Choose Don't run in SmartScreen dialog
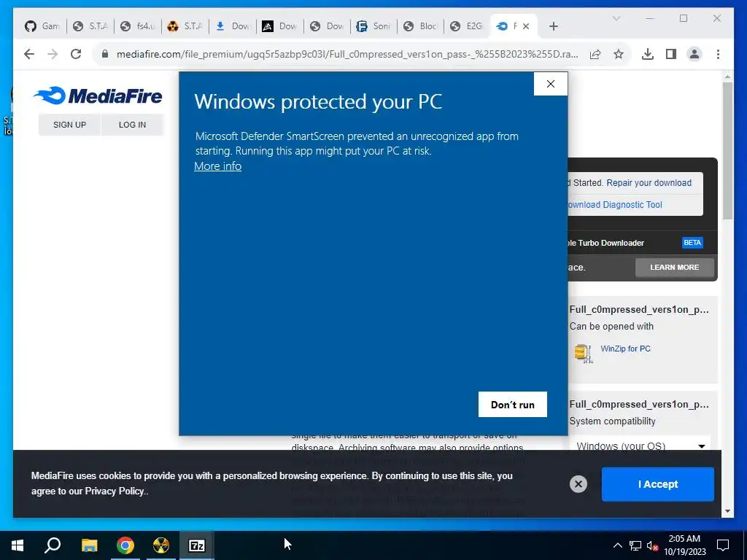Image resolution: width=747 pixels, height=560 pixels. (x=513, y=404)
